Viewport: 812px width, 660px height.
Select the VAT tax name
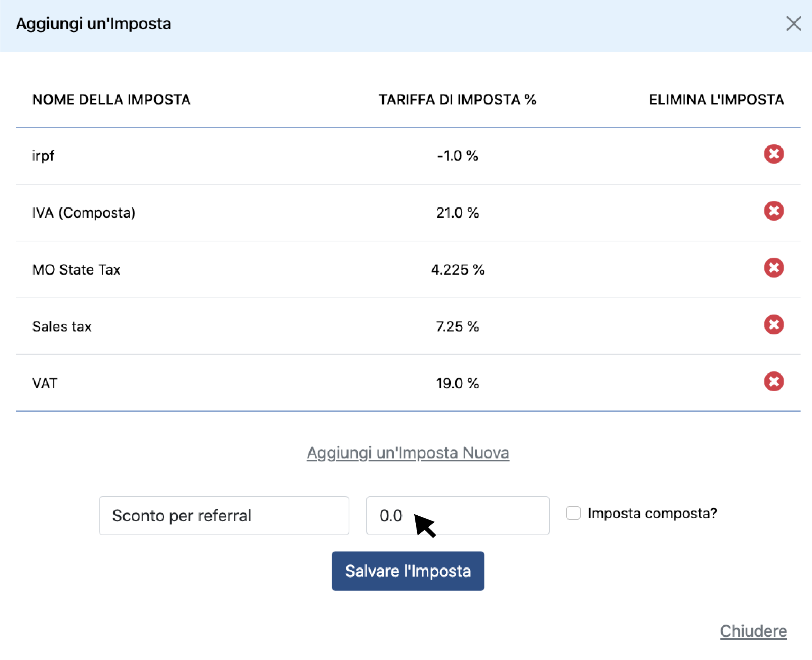(45, 383)
